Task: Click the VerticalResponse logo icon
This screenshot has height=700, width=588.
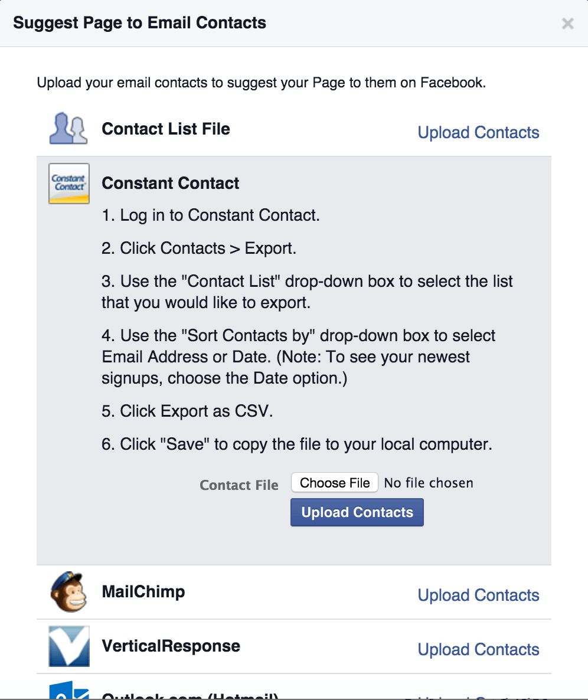Action: coord(69,646)
